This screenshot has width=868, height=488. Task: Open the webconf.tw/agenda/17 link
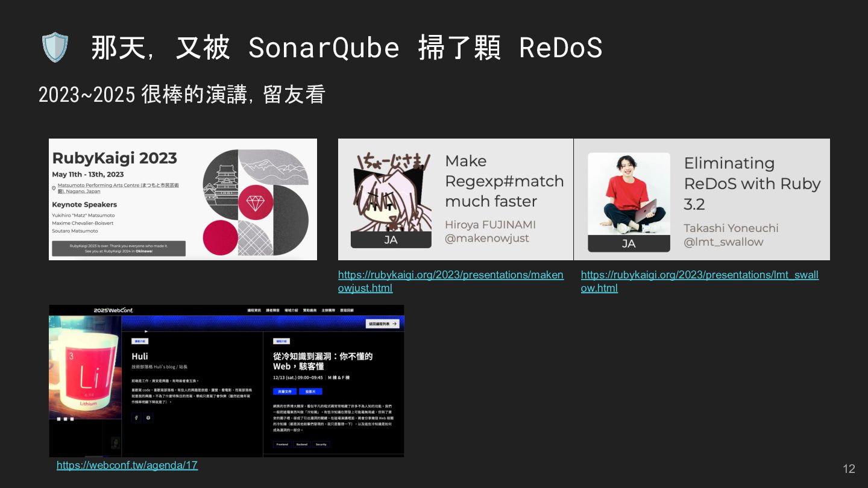127,465
